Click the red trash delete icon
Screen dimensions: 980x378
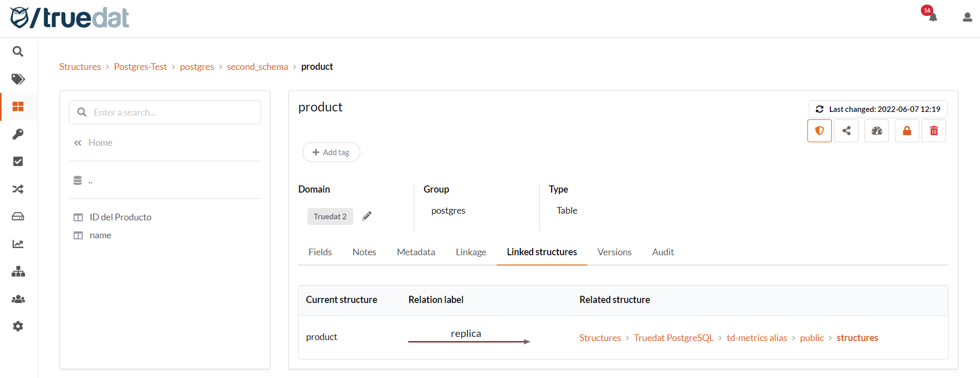934,131
